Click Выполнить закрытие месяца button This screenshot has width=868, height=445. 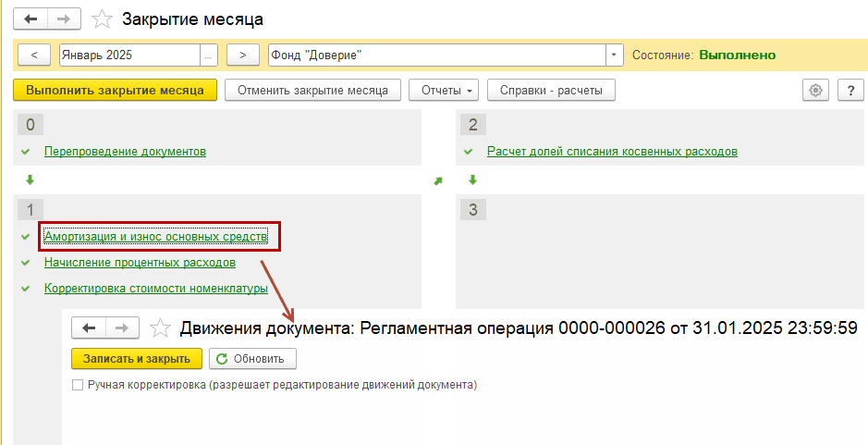point(115,91)
